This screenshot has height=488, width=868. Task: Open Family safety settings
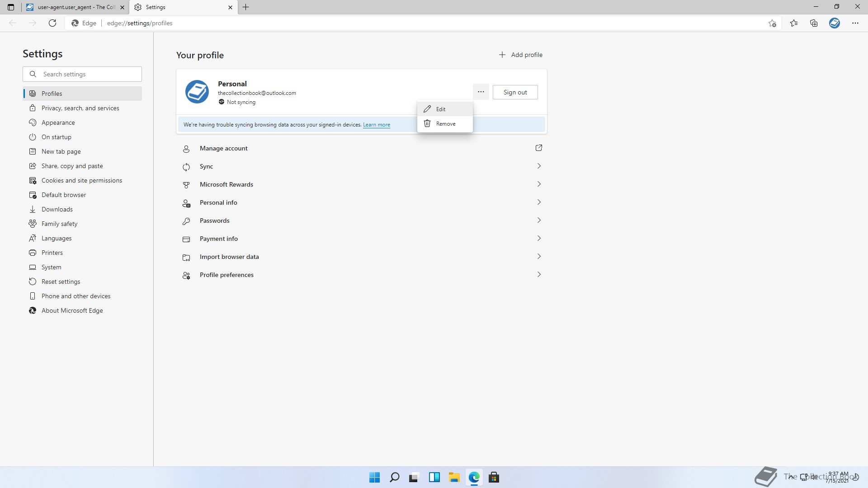click(82, 224)
